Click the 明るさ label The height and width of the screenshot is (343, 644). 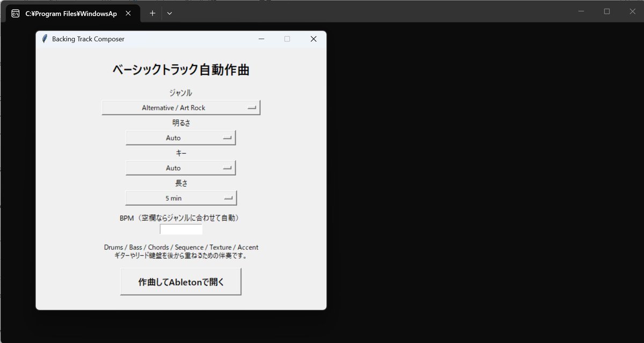pos(181,123)
